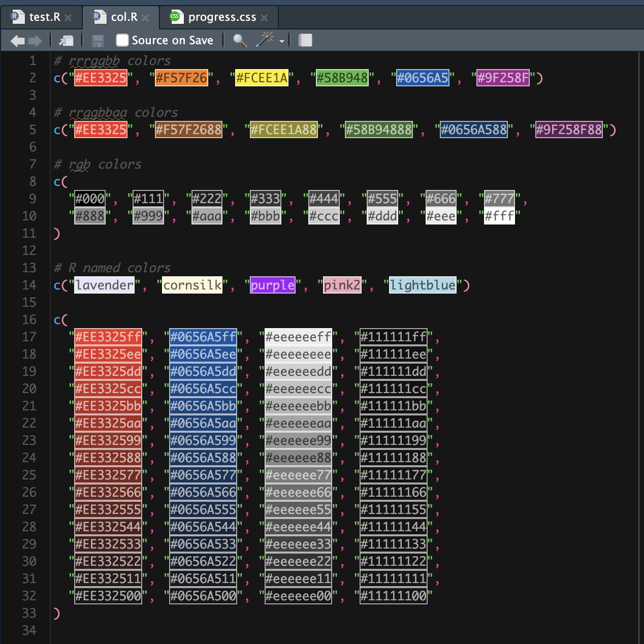Click the highlighted purple color swatch
644x644 pixels.
pyautogui.click(x=272, y=285)
